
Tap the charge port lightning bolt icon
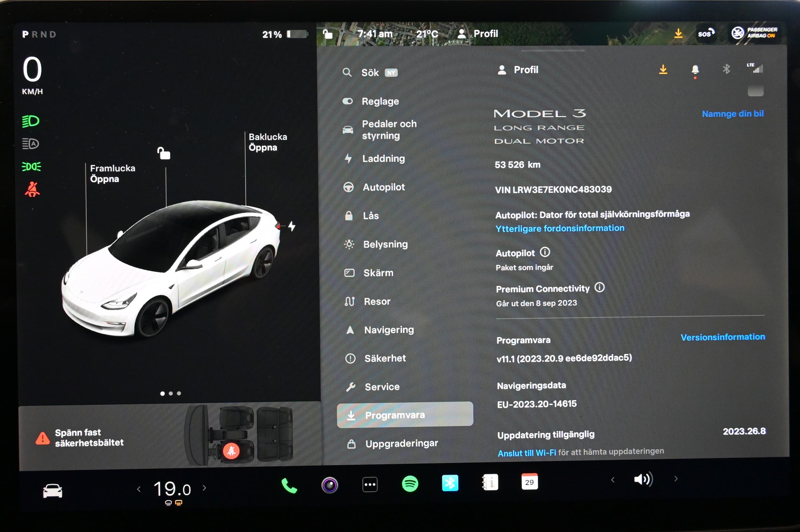coord(292,226)
